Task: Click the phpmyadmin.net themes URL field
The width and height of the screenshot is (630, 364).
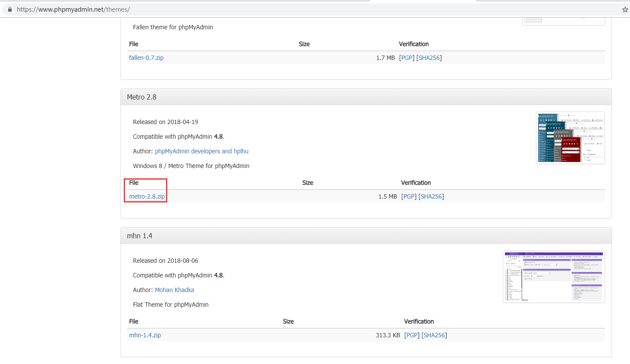Action: click(x=315, y=9)
